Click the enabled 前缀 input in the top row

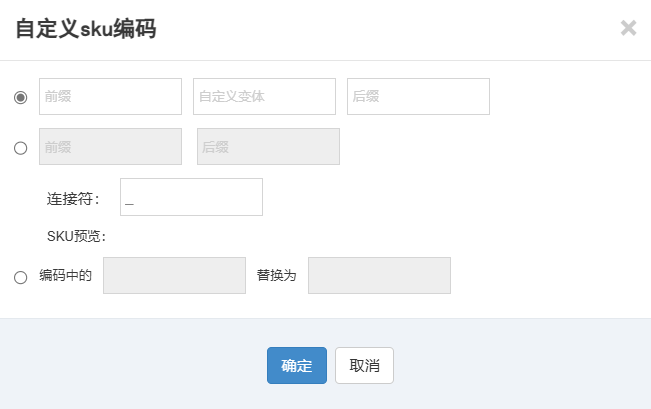point(110,96)
